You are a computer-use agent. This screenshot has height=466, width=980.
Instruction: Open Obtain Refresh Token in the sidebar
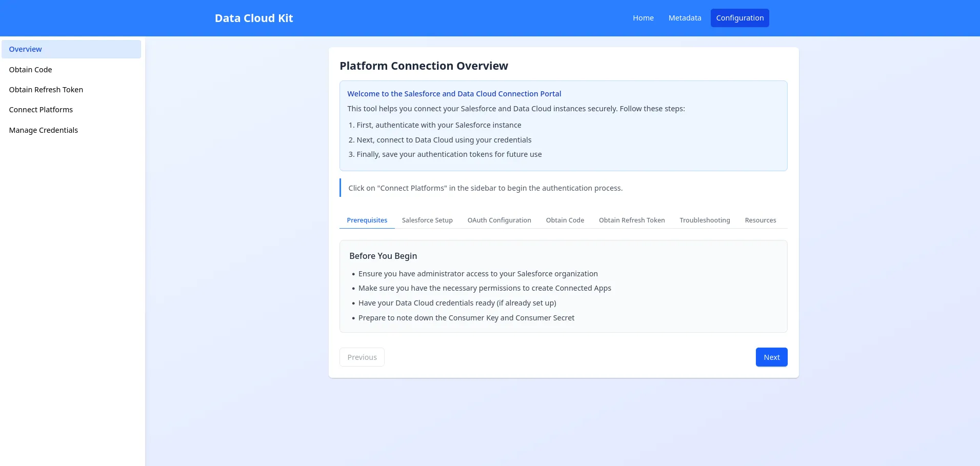[x=71, y=90]
